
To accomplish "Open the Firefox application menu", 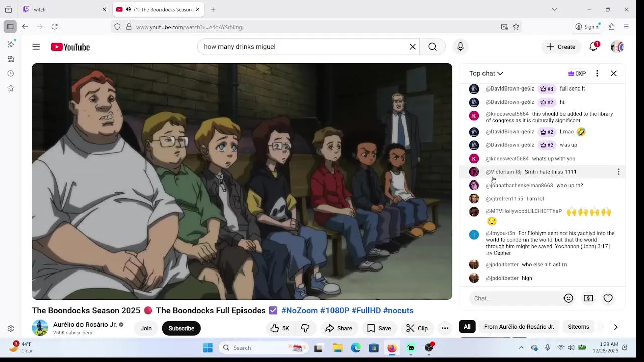I will 626,27.
